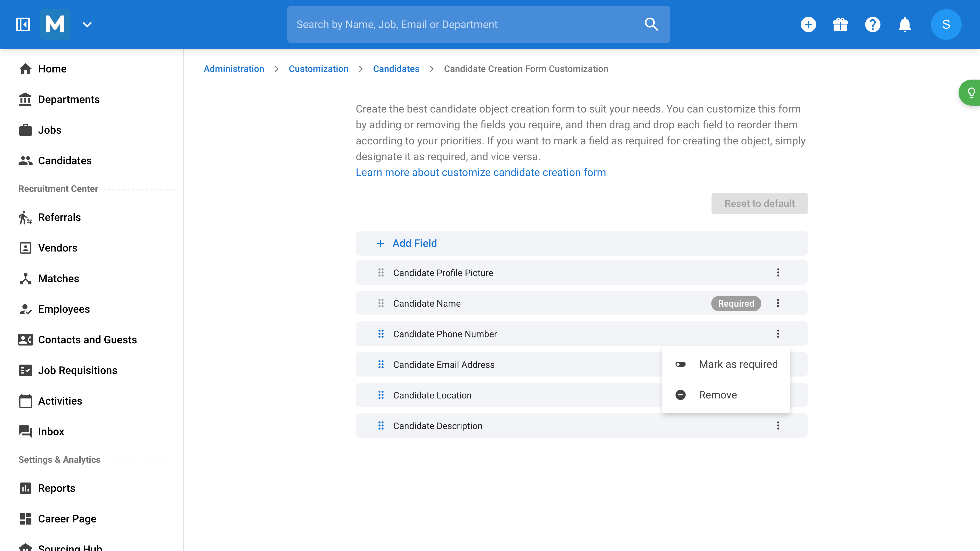980x551 pixels.
Task: Open Job Requisitions from sidebar
Action: (78, 370)
